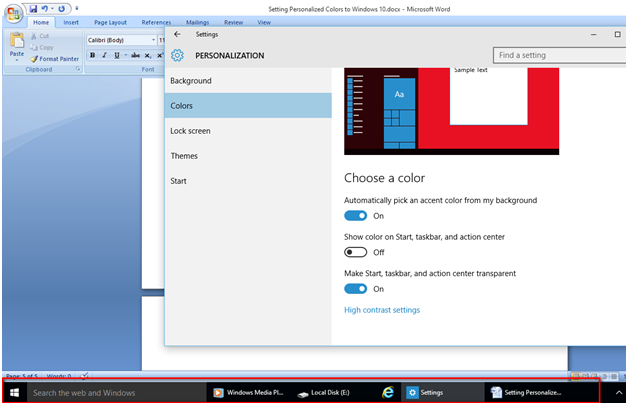Underline text in Word Font group
Image resolution: width=628 pixels, height=405 pixels.
click(117, 55)
